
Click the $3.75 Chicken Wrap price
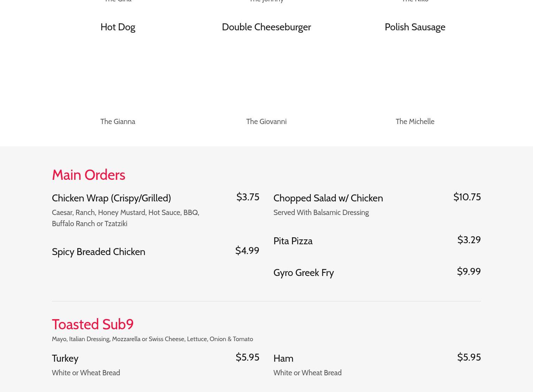[x=248, y=197]
